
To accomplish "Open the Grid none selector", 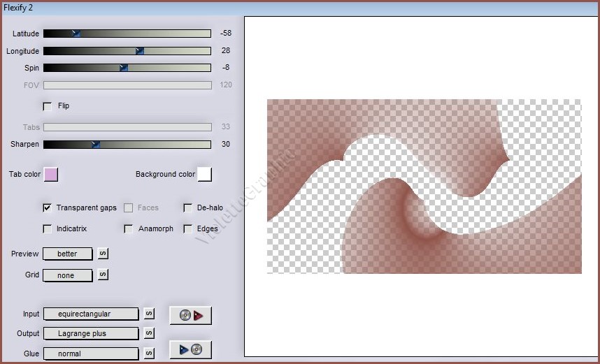I will click(x=68, y=275).
